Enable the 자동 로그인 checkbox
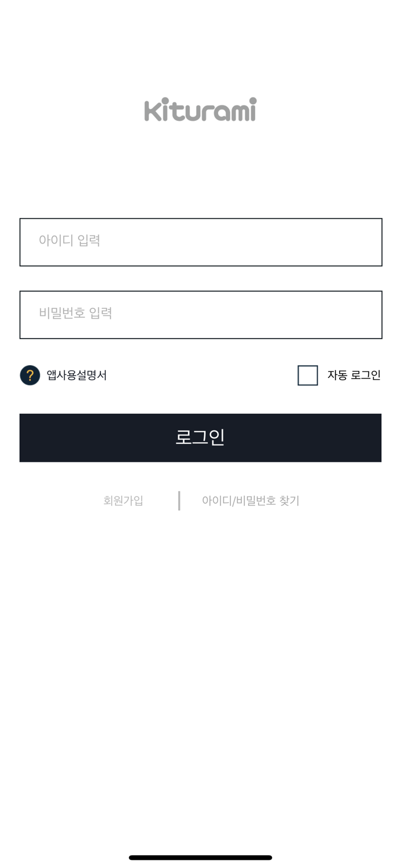 pos(307,375)
